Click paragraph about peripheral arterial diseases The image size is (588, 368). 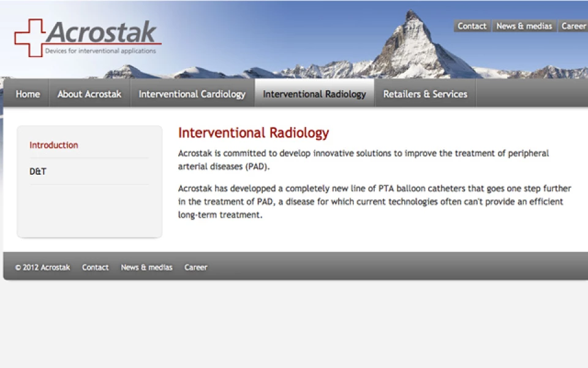click(x=363, y=159)
